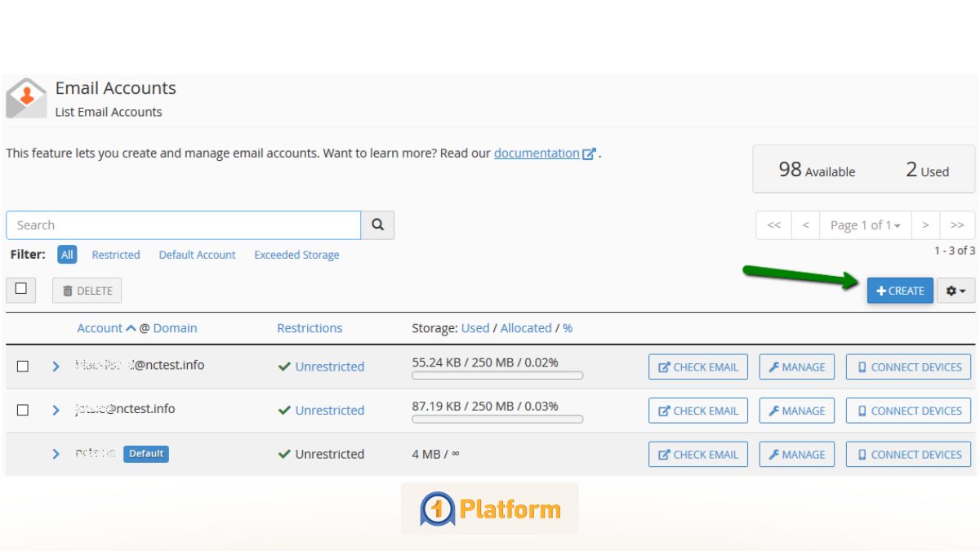Image resolution: width=980 pixels, height=551 pixels.
Task: Click the Check Email icon for the first account
Action: (664, 367)
